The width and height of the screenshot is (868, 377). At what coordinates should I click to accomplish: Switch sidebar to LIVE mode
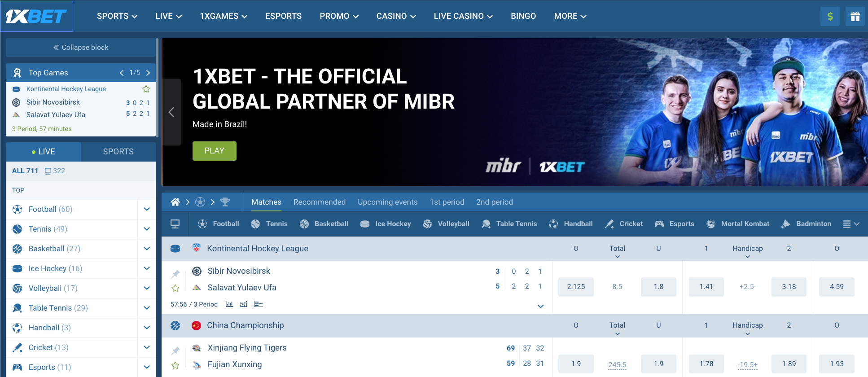(44, 152)
